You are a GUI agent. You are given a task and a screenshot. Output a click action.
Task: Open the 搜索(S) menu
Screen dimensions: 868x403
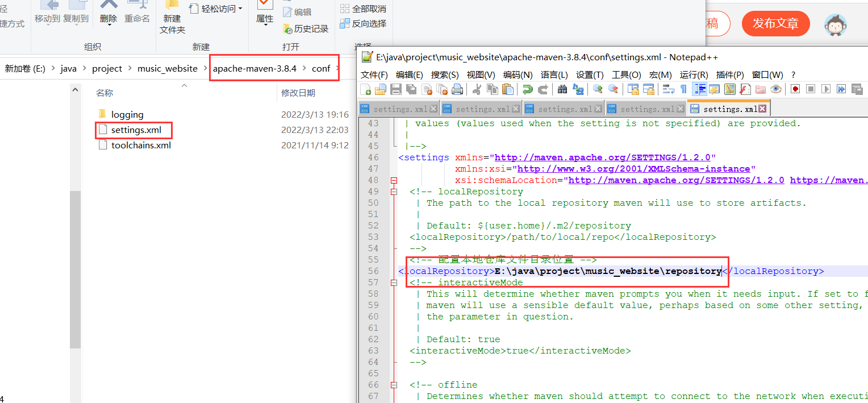(x=445, y=74)
